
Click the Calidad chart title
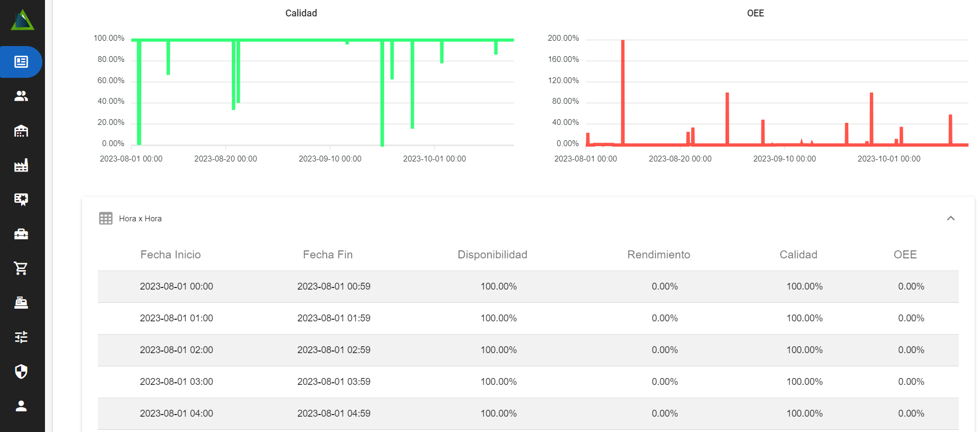tap(301, 13)
